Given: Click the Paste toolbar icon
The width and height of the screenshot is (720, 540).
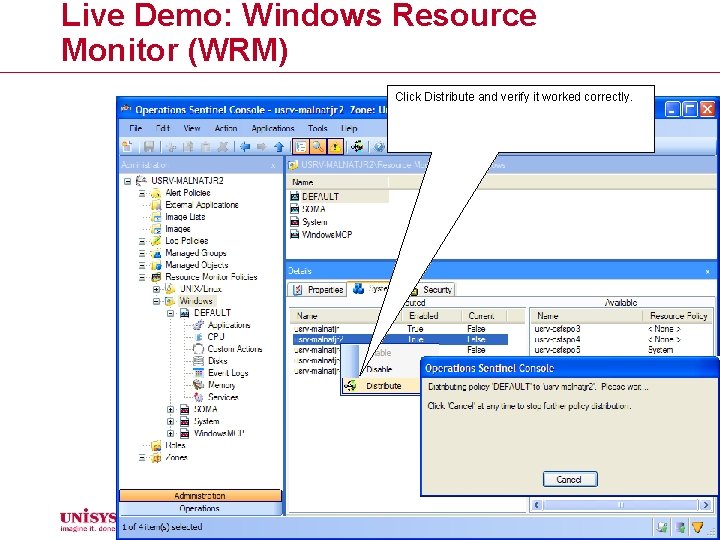Looking at the screenshot, I should pos(206,147).
